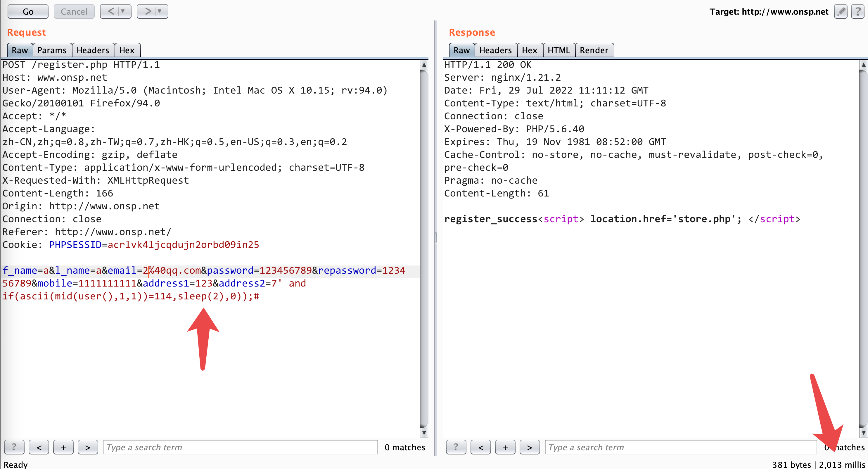Viewport: 868px width, 469px height.
Task: Select the response Headers tab
Action: (x=495, y=50)
